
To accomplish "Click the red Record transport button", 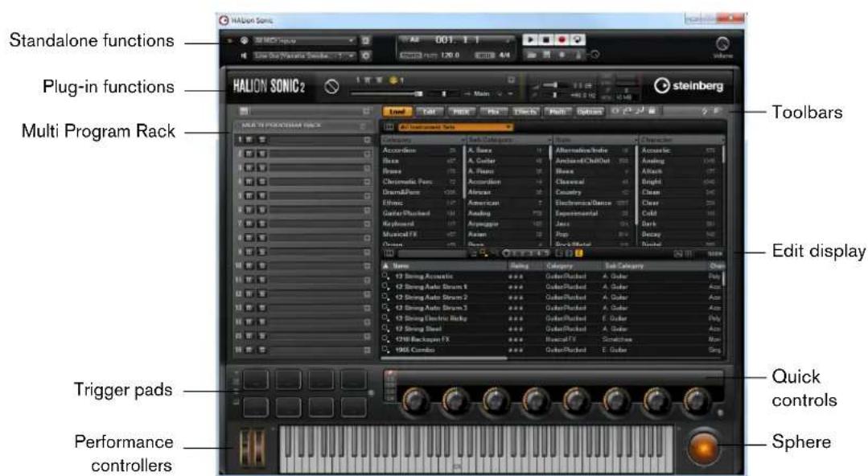I will click(562, 40).
